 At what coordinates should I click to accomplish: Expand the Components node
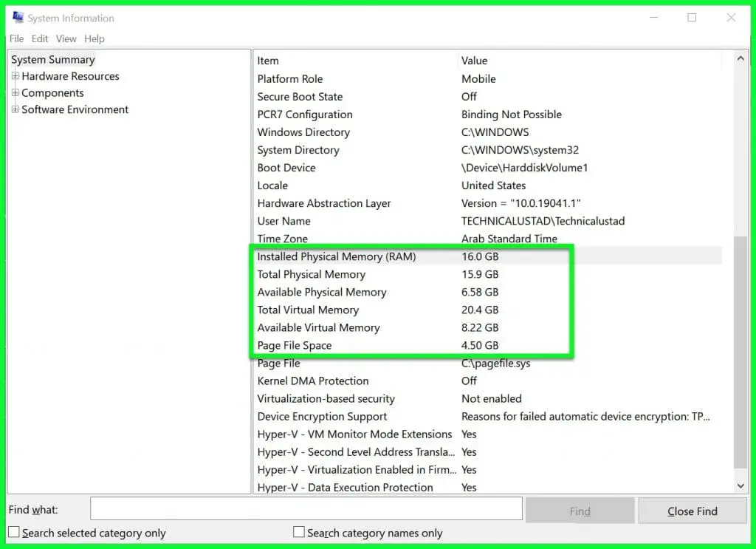point(15,92)
